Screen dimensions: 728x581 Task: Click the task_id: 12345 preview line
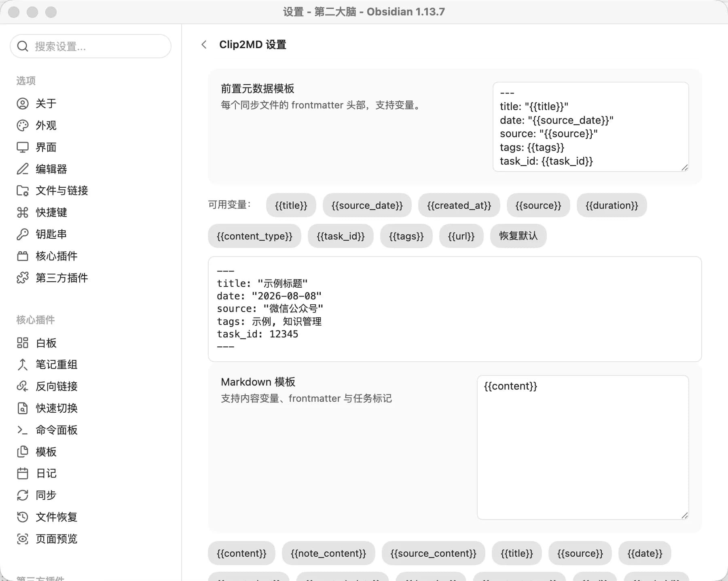coord(258,334)
